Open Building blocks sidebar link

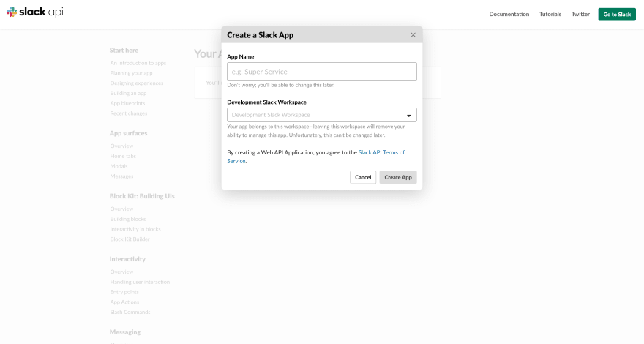[128, 219]
